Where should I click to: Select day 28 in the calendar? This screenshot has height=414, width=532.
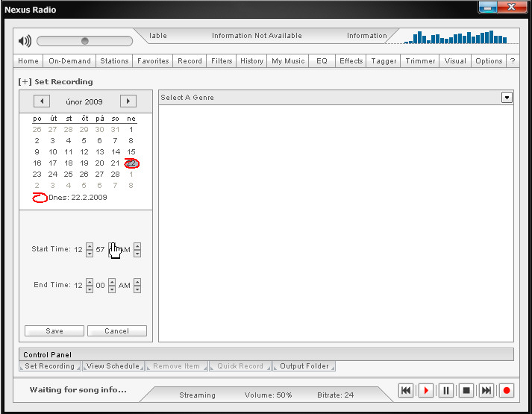[116, 175]
